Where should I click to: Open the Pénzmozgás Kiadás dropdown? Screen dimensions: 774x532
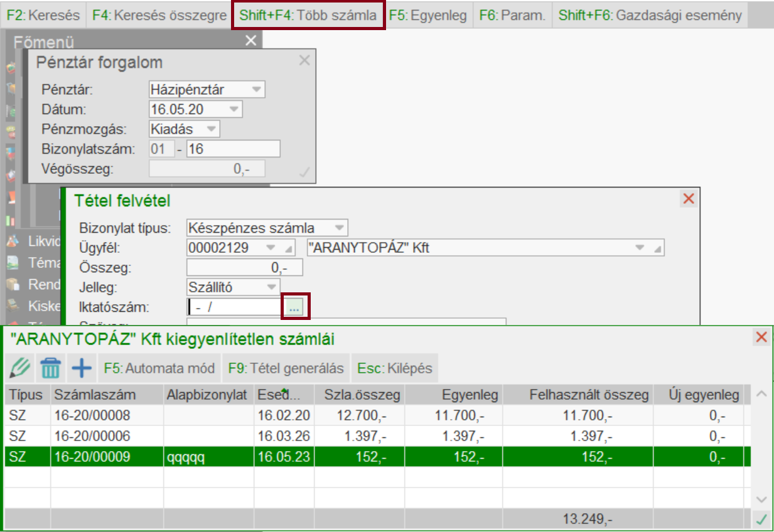click(x=212, y=129)
